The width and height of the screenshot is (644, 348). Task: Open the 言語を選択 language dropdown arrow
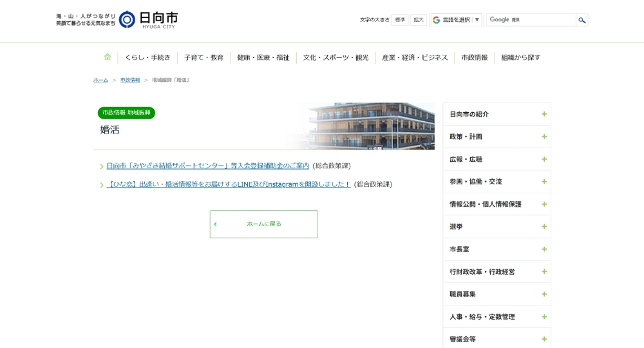click(x=477, y=20)
